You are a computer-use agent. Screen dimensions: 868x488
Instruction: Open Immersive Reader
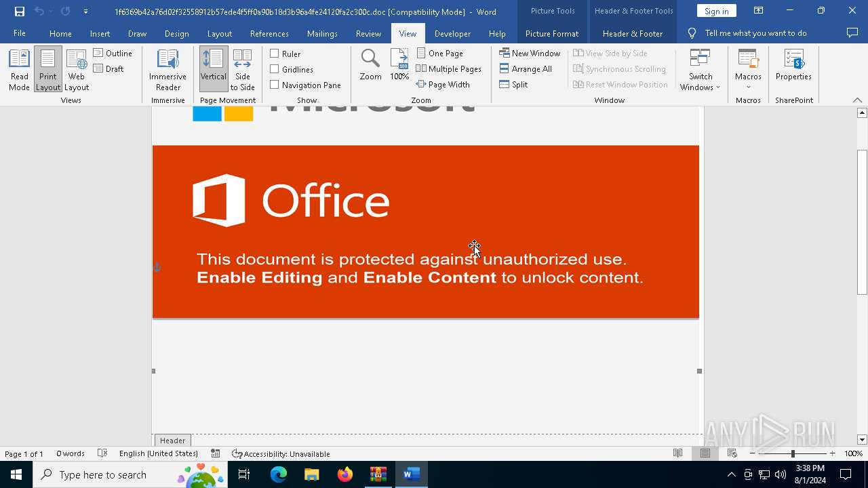pyautogui.click(x=167, y=70)
